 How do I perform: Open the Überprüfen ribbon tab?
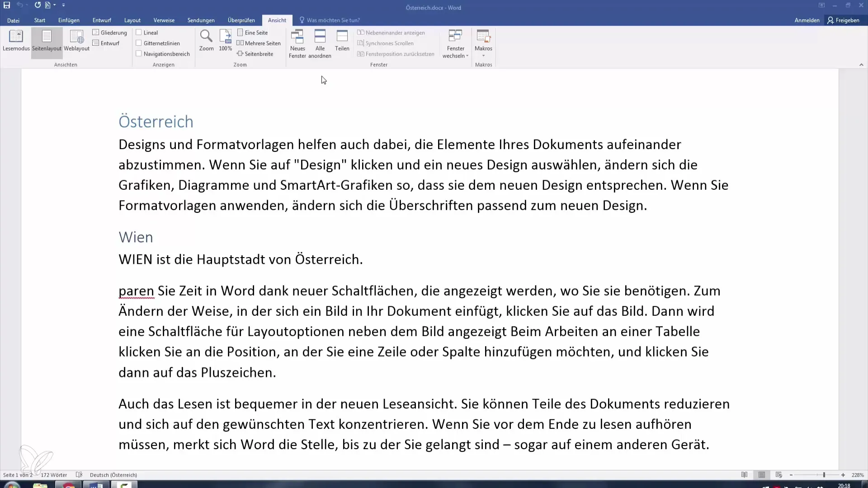[x=241, y=20]
